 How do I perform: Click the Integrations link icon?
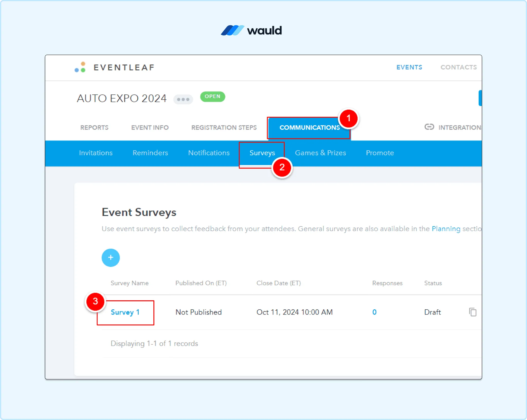pos(429,127)
